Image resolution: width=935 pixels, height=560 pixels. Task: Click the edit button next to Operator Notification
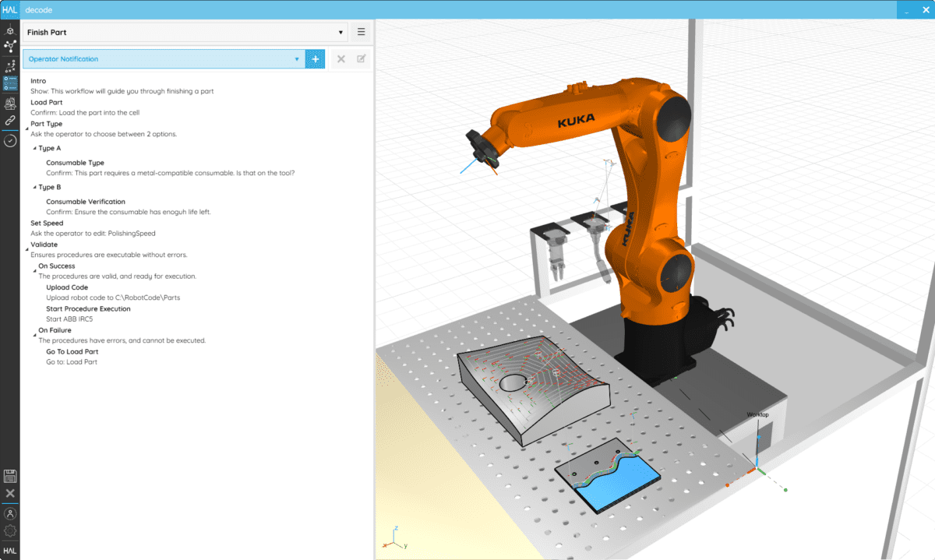pyautogui.click(x=359, y=58)
